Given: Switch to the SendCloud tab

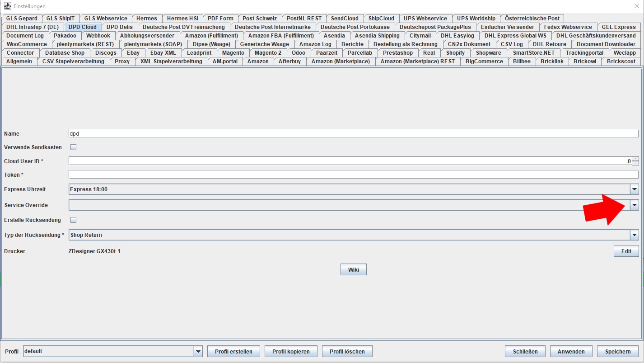Looking at the screenshot, I should tap(345, 19).
